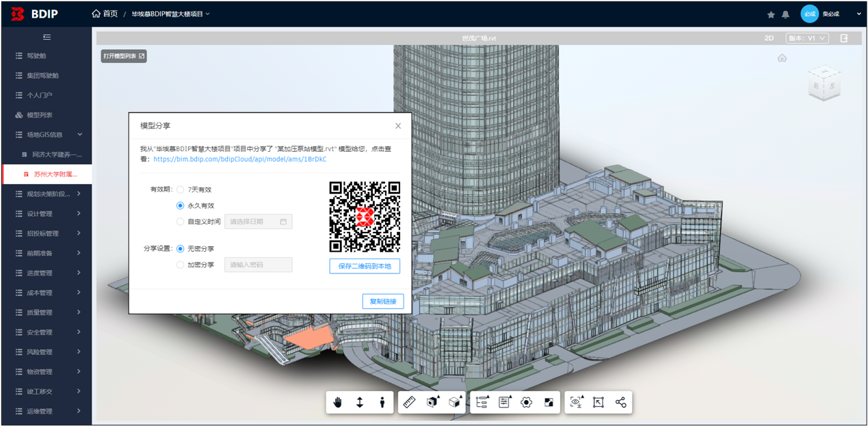Click the 请输入密码 password field
The height and width of the screenshot is (426, 868).
pyautogui.click(x=259, y=265)
